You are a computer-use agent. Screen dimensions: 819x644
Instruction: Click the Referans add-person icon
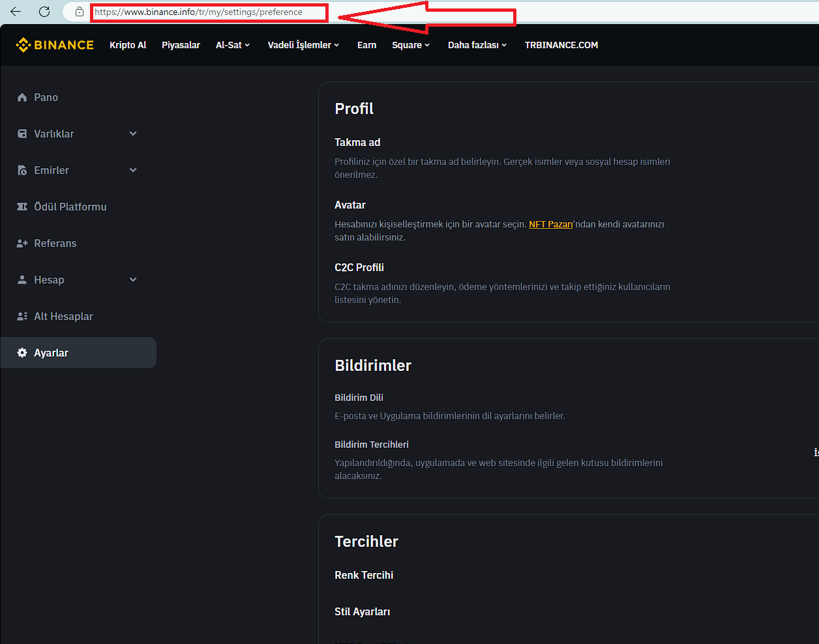click(22, 243)
